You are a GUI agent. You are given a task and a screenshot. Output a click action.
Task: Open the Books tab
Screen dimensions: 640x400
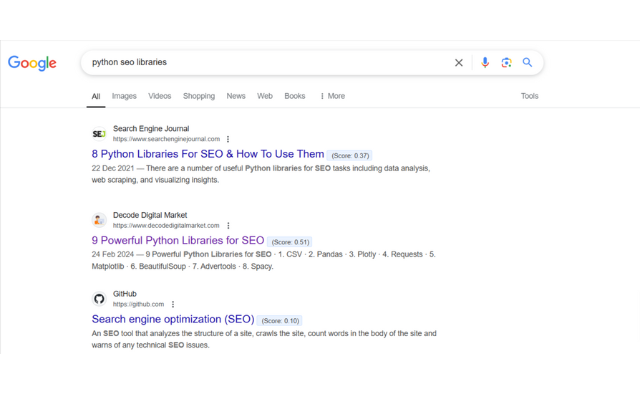pos(295,96)
